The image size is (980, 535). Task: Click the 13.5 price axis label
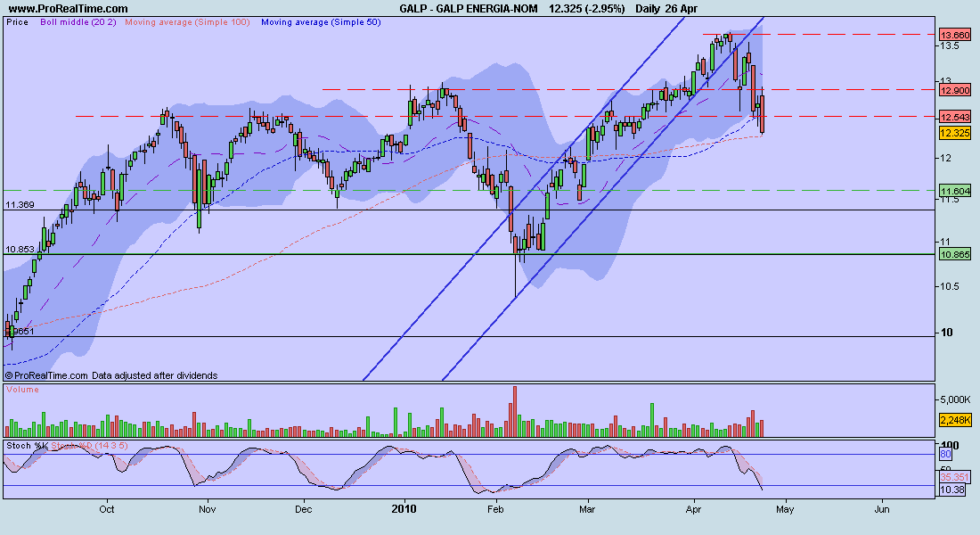(950, 46)
